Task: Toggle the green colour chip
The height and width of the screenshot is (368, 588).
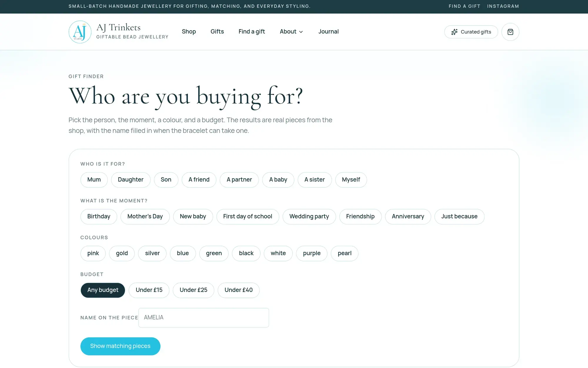Action: (x=214, y=253)
